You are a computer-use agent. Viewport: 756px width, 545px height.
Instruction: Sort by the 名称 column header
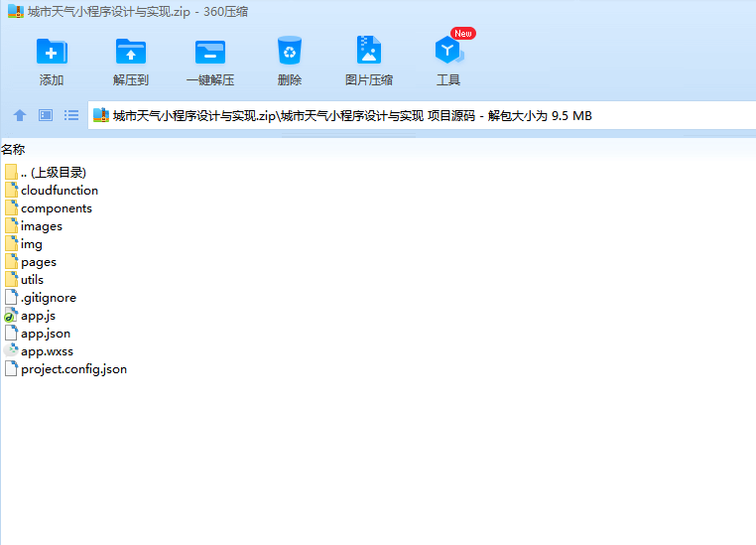(x=13, y=150)
